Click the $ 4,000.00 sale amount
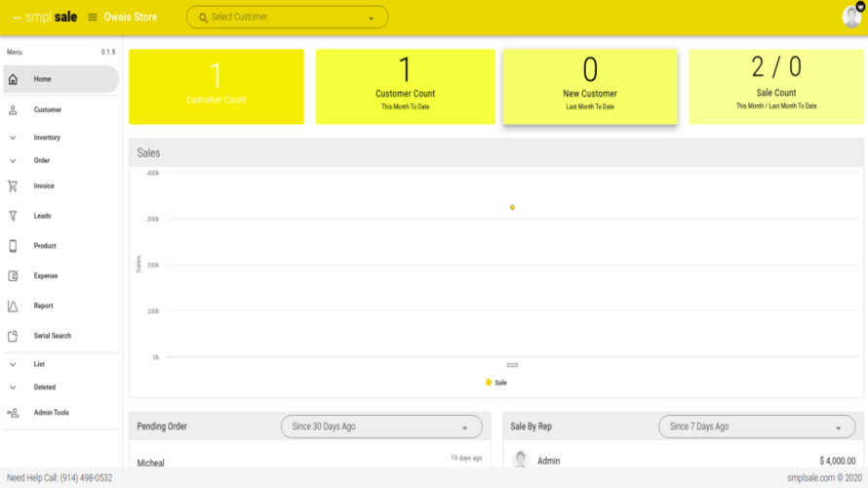 (x=837, y=461)
